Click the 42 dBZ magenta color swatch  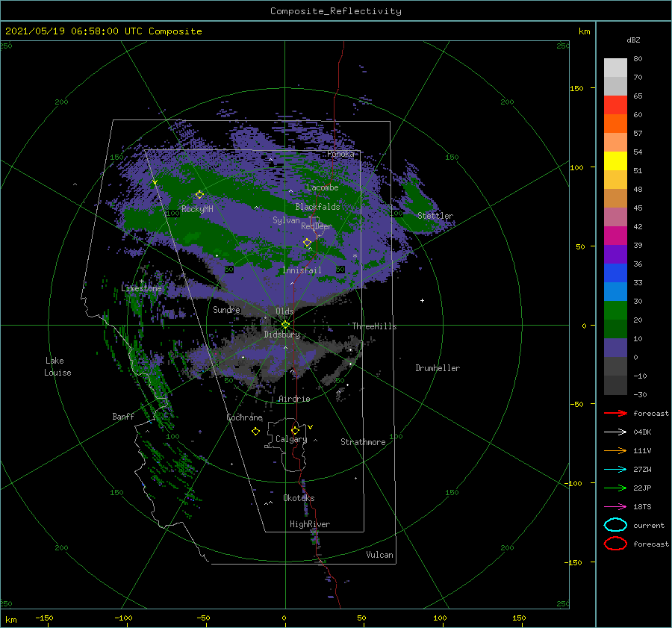615,235
